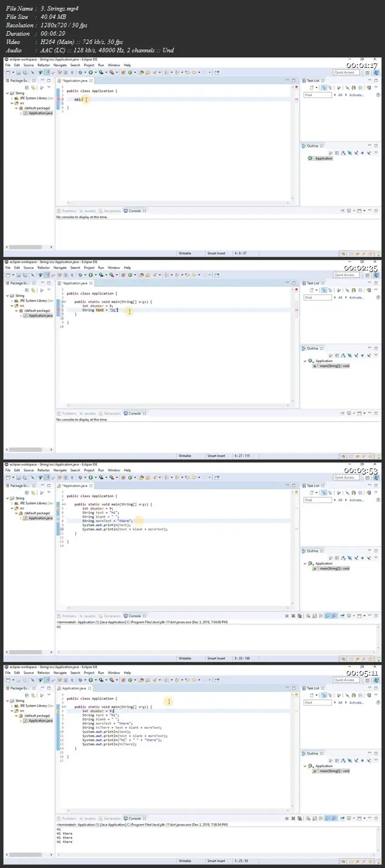
Task: Click Smart Insert status in 00:03:53 frame
Action: (216, 658)
